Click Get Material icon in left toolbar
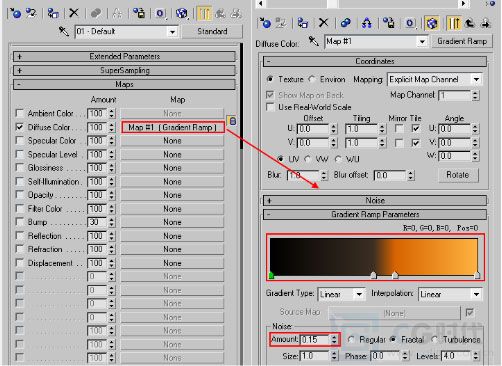The height and width of the screenshot is (366, 502). 15,13
